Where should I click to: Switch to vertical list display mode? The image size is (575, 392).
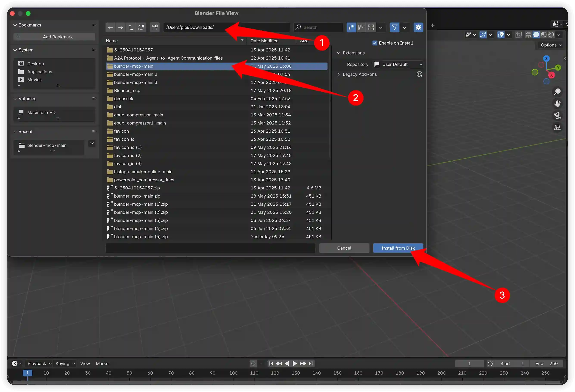(351, 27)
